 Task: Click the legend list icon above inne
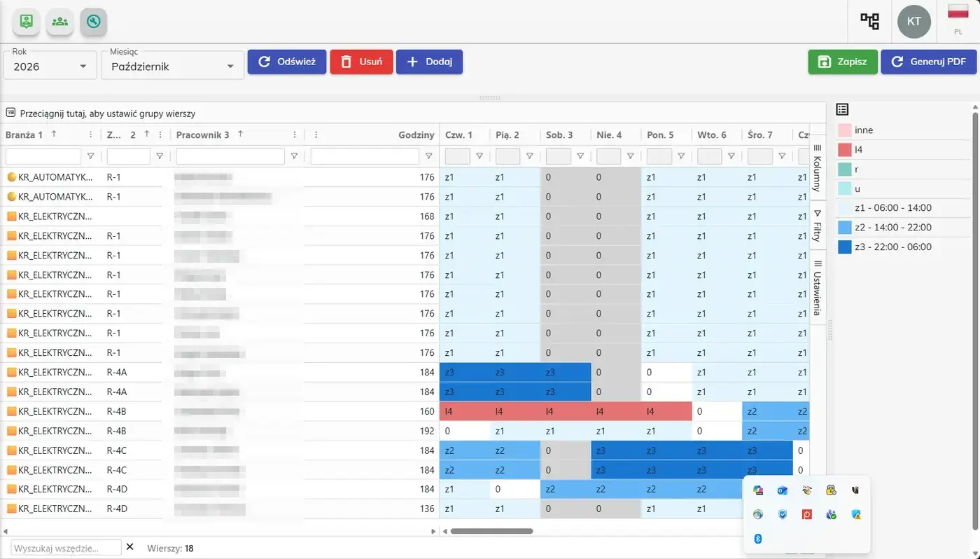[x=842, y=109]
